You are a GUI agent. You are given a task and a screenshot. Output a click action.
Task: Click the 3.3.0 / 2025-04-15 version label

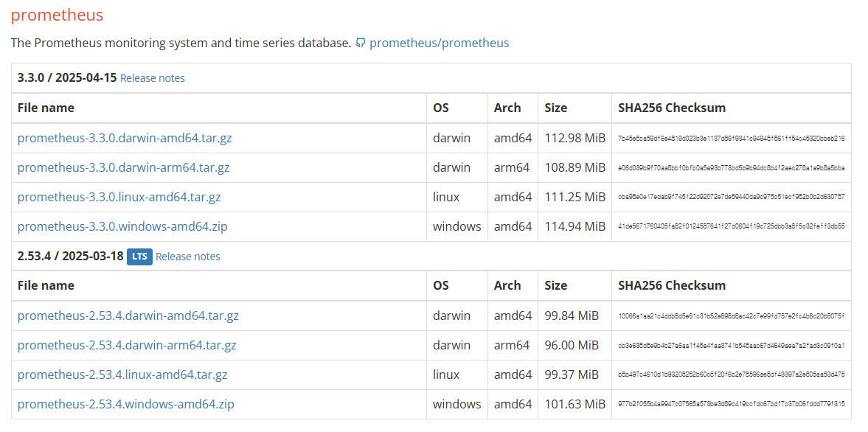[67, 77]
